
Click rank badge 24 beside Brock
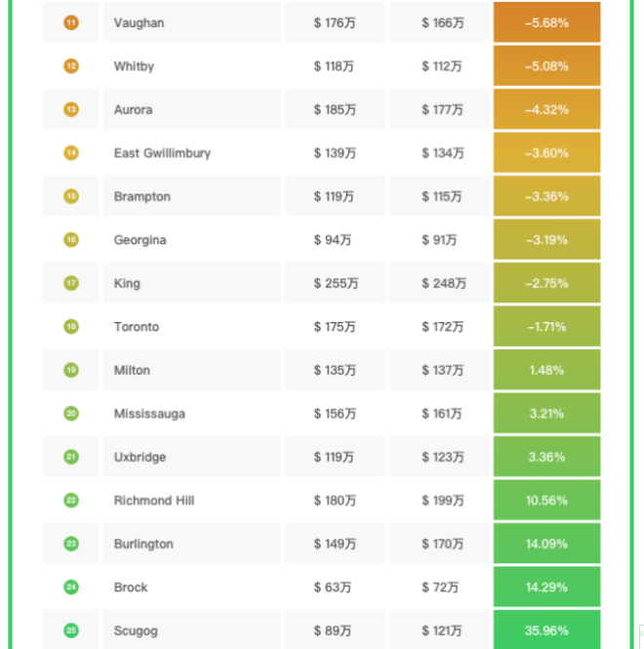point(71,587)
